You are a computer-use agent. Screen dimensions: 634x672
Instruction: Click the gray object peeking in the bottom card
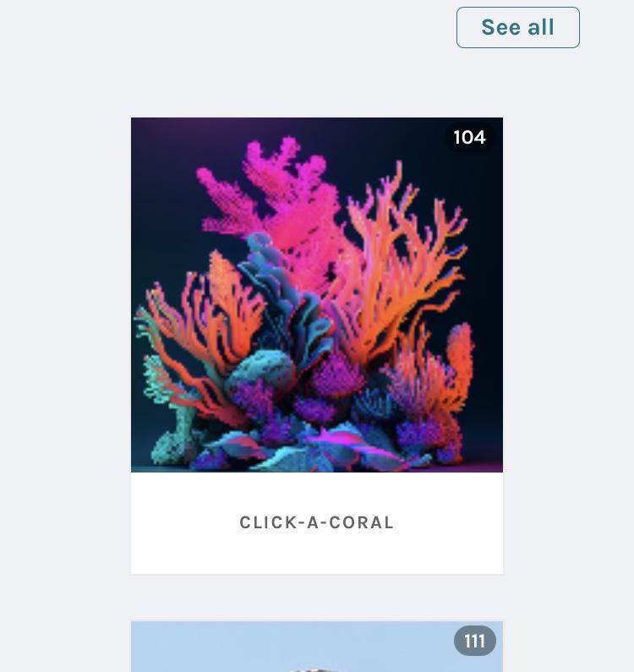pyautogui.click(x=315, y=669)
